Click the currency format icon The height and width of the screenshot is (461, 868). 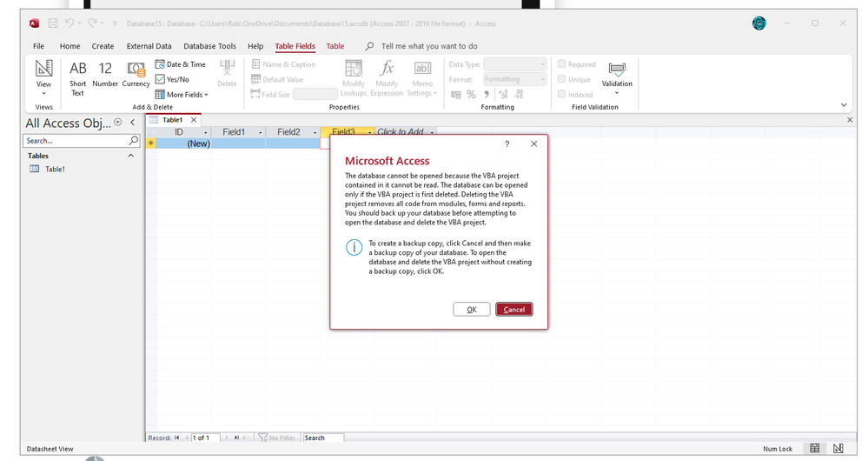[455, 94]
